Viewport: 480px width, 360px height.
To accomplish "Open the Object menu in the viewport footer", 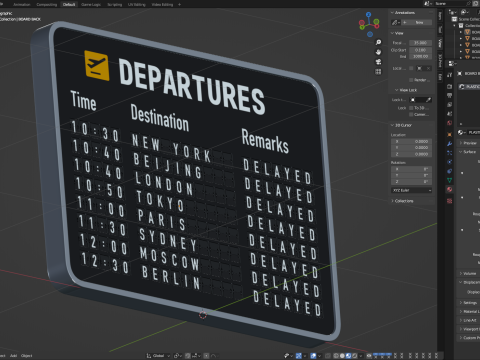I will (26, 356).
